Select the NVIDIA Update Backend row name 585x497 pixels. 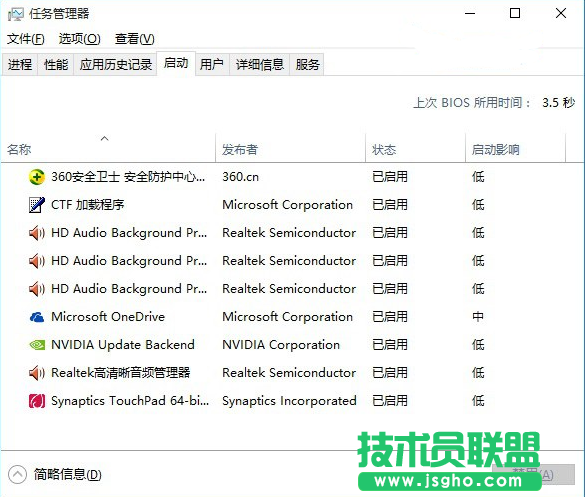[123, 345]
